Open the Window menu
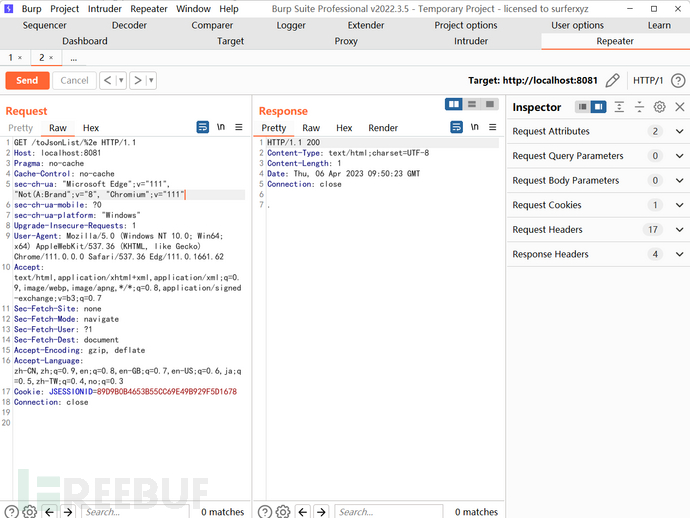Screen dimensions: 690x518 193,9
